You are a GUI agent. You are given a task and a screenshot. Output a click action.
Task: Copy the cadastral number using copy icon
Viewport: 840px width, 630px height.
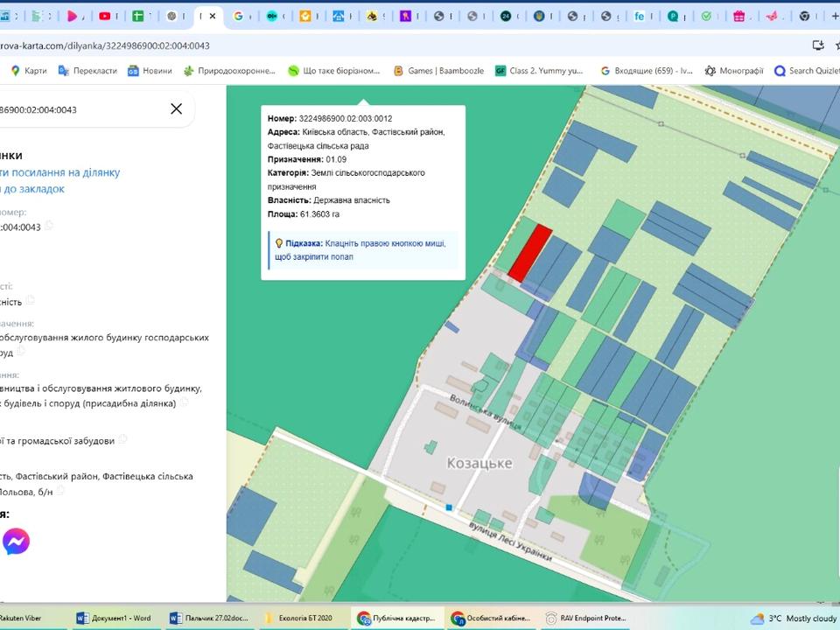(49, 227)
